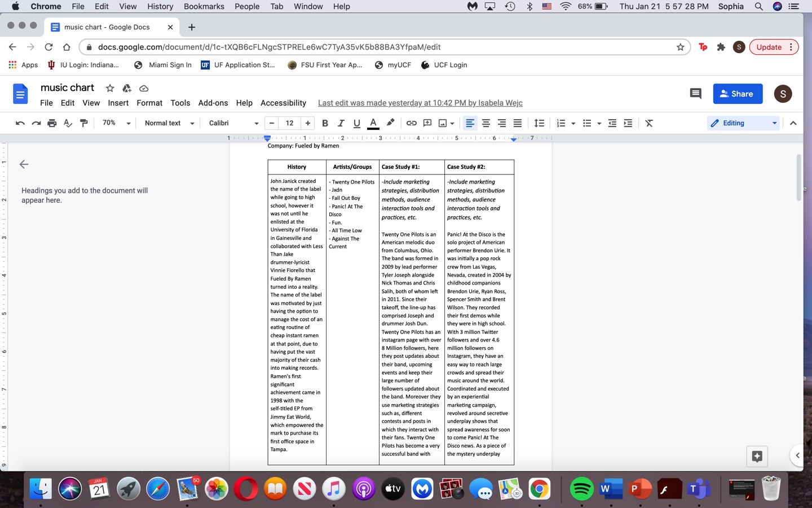Viewport: 812px width, 508px height.
Task: Close the document outline with the back arrow
Action: (x=24, y=164)
